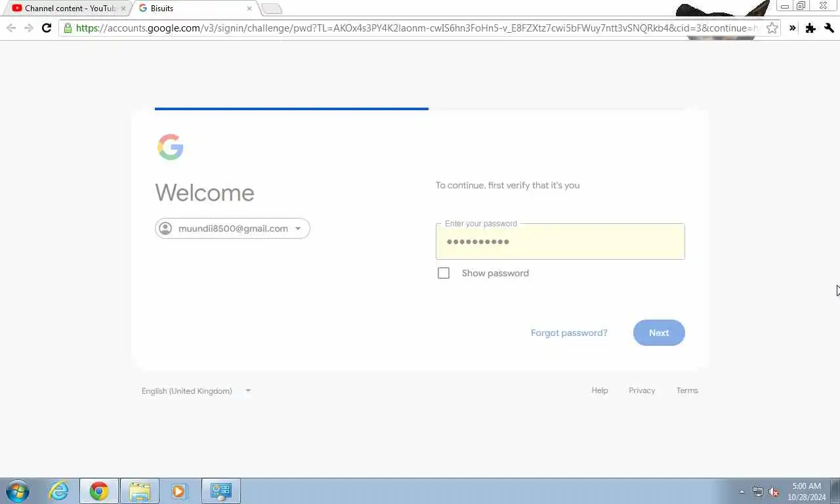
Task: Open hidden extensions chevron in toolbar
Action: pyautogui.click(x=793, y=28)
